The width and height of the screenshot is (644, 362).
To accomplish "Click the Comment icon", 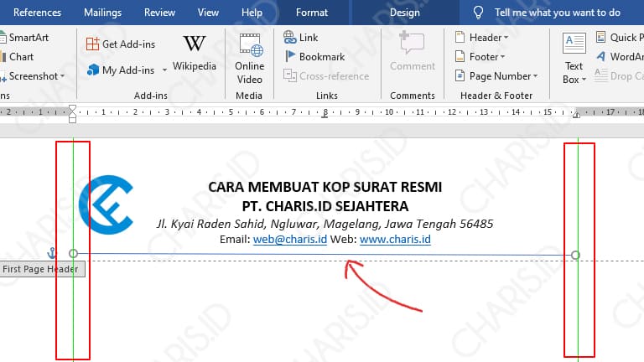I will point(412,42).
